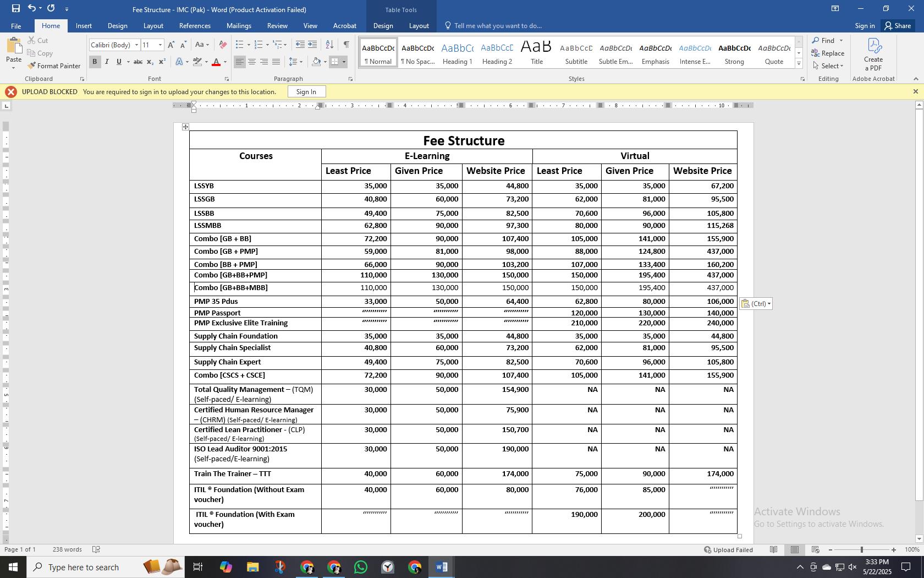This screenshot has height=578, width=924.
Task: Select the Format Painter tool
Action: pos(54,66)
